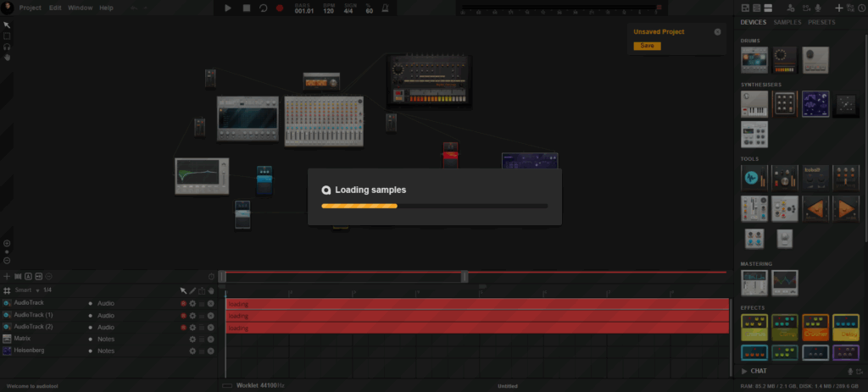The height and width of the screenshot is (392, 868).
Task: Toggle the metronome icon
Action: [385, 8]
